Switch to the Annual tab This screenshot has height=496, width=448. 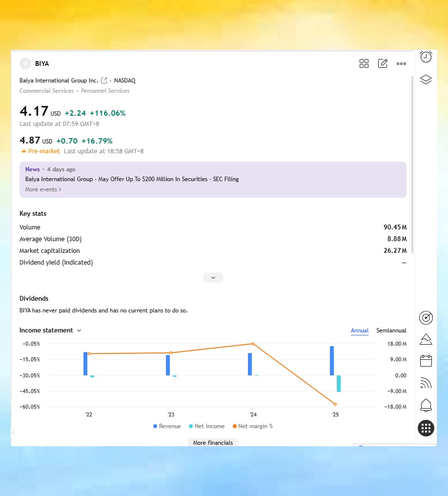tap(360, 331)
